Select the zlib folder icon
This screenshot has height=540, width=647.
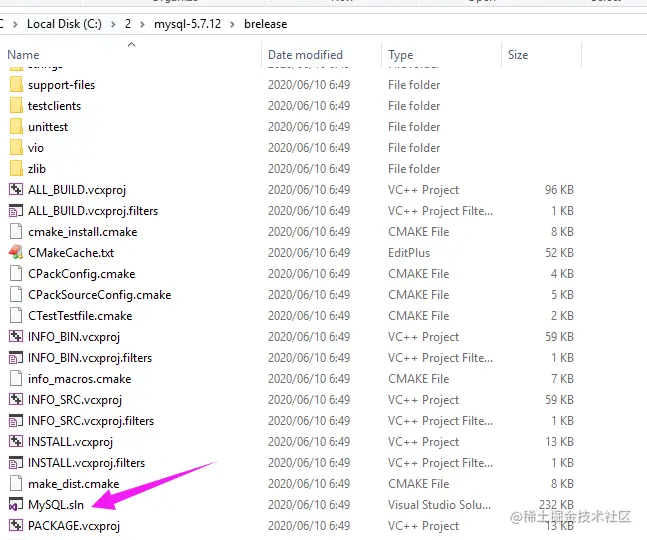16,169
